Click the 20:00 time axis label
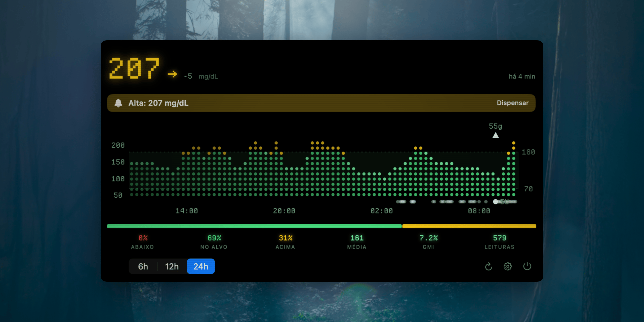Viewport: 644px width, 322px height. click(x=284, y=211)
